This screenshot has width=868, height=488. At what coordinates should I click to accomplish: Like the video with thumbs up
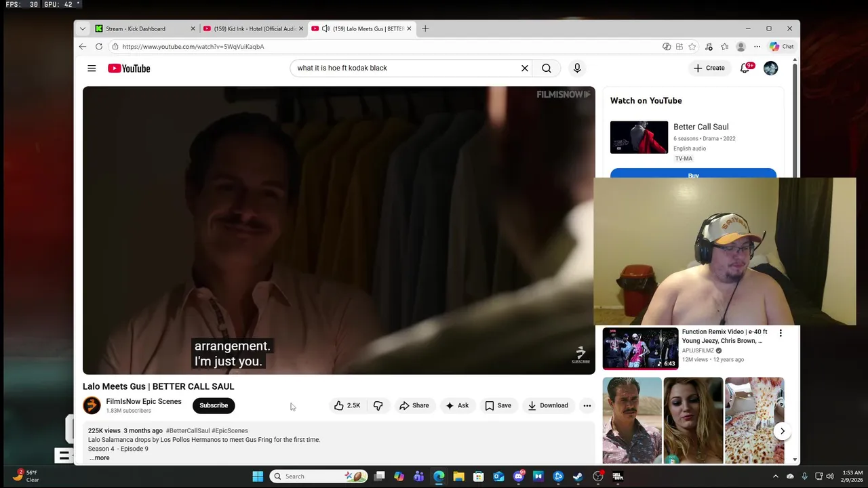click(347, 405)
